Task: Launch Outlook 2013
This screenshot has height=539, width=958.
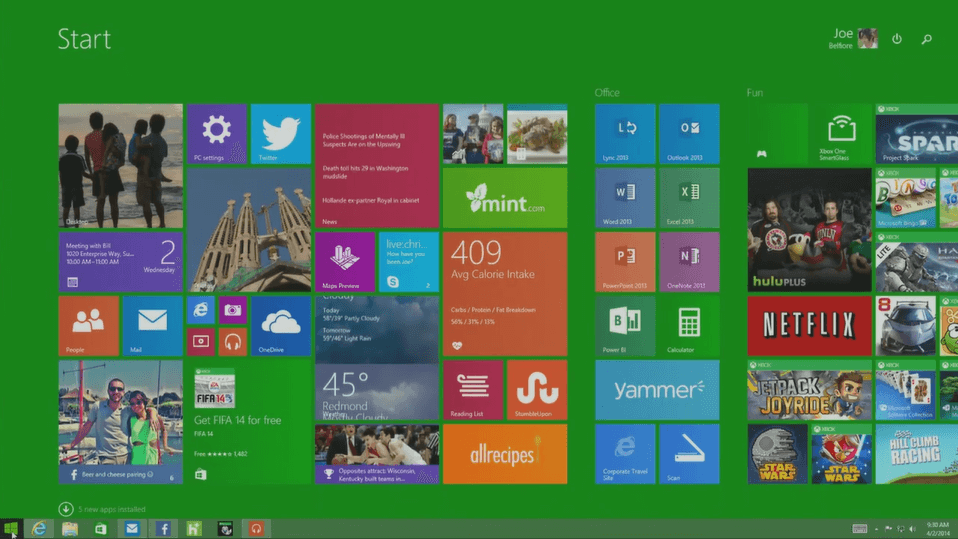Action: click(689, 134)
